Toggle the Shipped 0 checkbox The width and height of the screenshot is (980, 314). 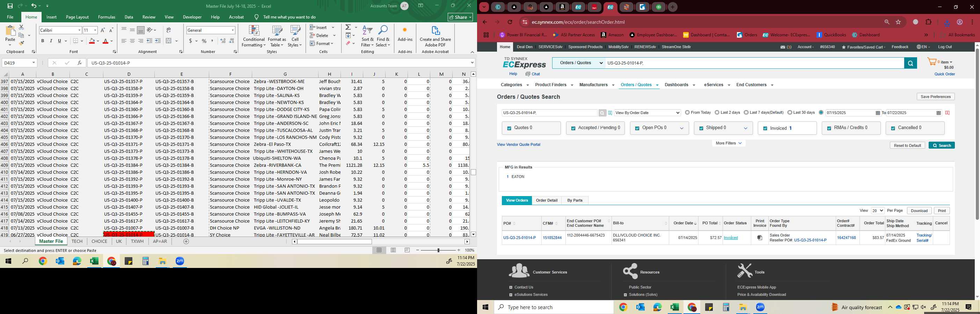(701, 128)
